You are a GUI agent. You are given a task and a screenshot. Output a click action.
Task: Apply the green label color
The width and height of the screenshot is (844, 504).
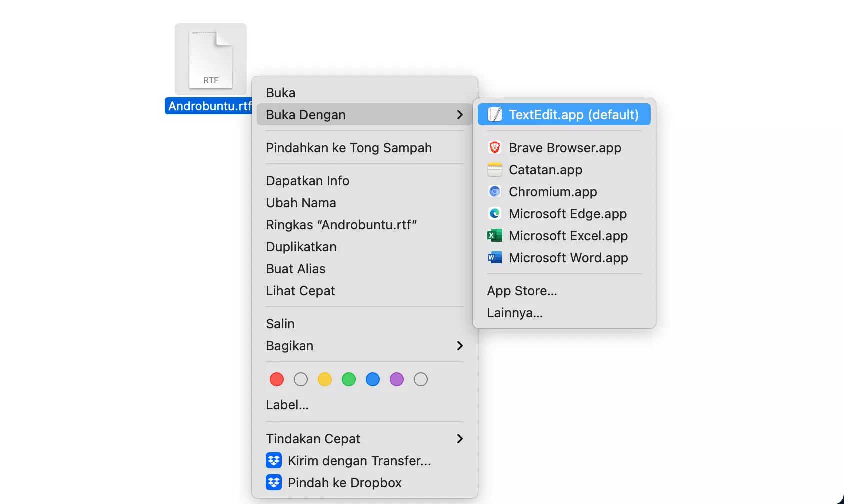point(348,379)
